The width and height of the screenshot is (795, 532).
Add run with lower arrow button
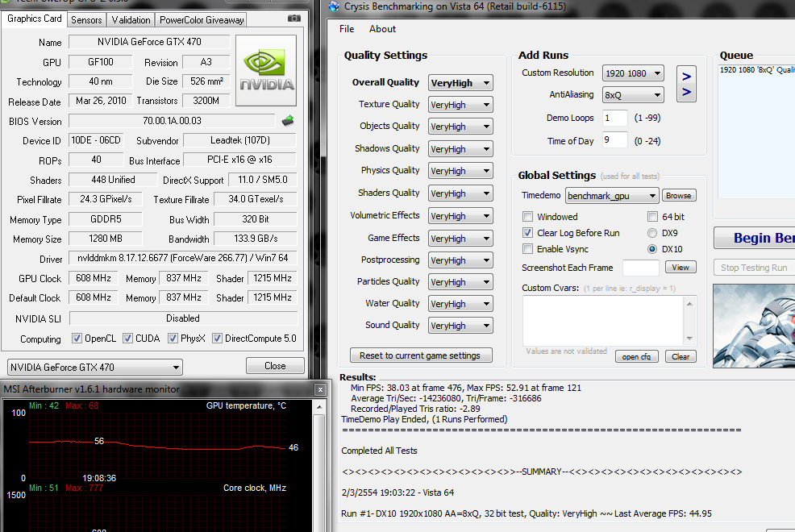(686, 92)
